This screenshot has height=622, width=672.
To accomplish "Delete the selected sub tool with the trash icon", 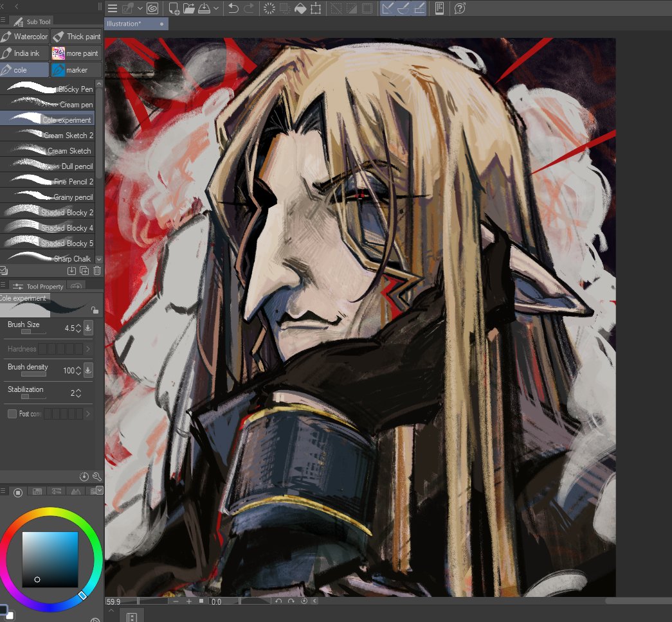I will click(x=97, y=271).
